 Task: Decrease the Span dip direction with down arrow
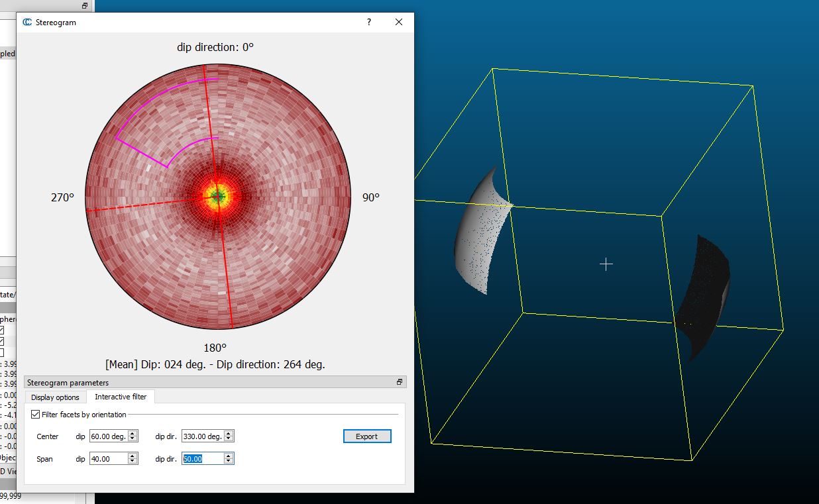[229, 461]
